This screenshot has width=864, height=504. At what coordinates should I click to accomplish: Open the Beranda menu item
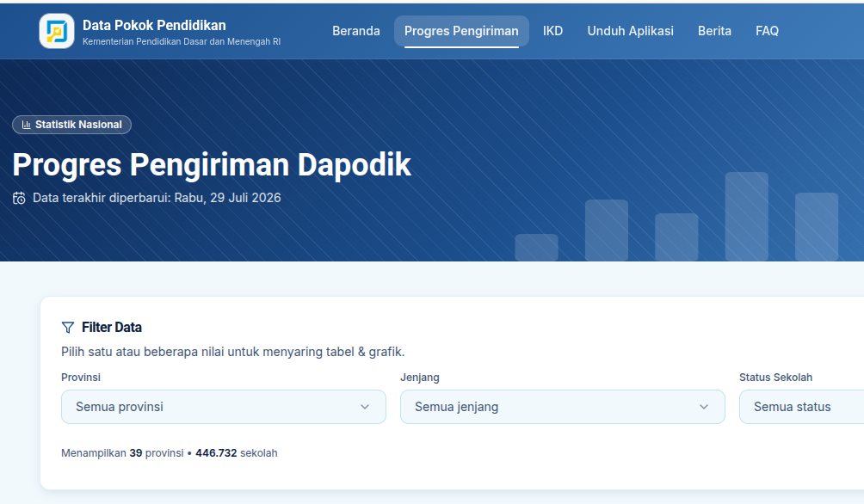coord(356,31)
